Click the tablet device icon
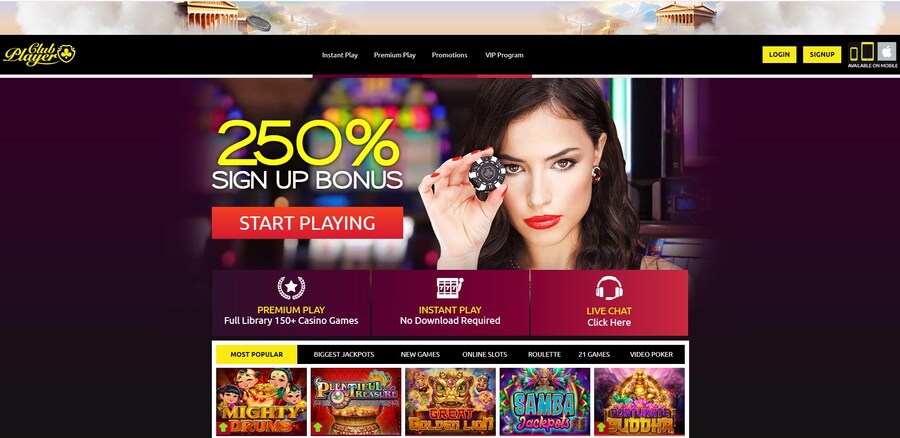 pos(867,52)
